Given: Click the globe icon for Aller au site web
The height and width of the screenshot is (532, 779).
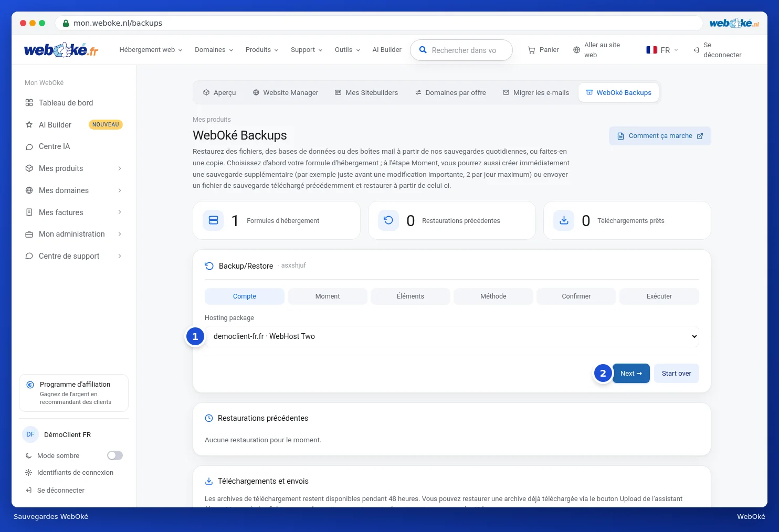Looking at the screenshot, I should pos(576,50).
